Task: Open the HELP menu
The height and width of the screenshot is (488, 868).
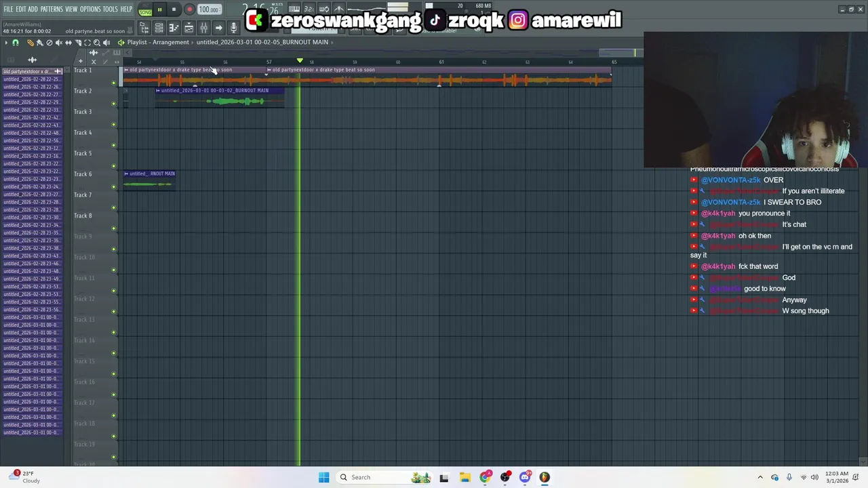Action: click(126, 9)
